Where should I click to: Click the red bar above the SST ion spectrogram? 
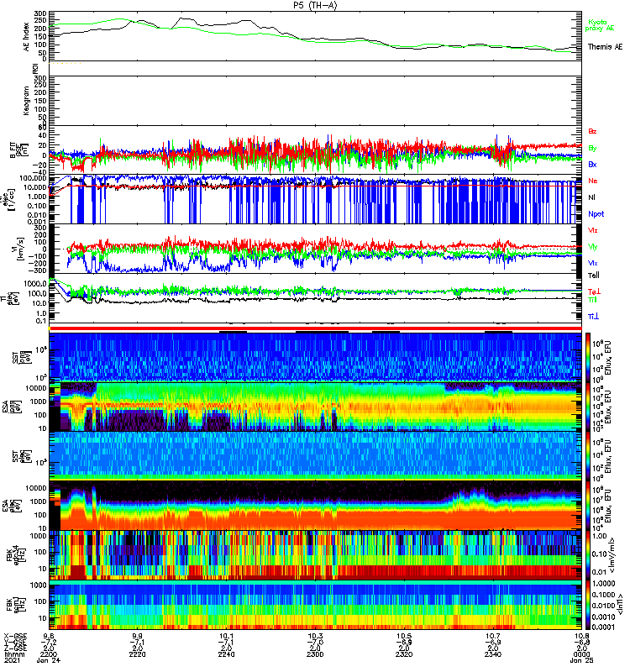(316, 328)
